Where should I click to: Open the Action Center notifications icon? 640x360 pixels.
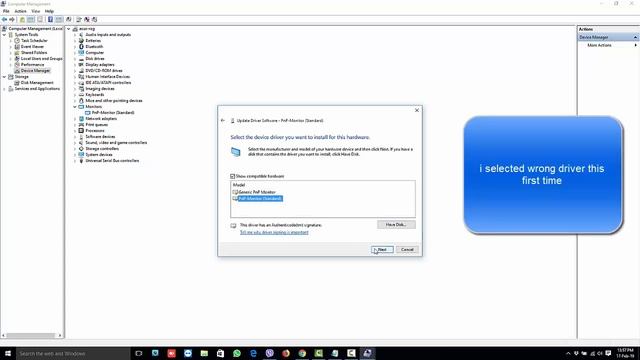(608, 353)
